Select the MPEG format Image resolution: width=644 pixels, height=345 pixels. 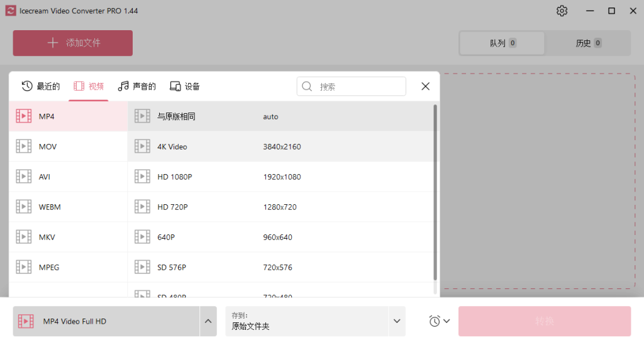68,267
